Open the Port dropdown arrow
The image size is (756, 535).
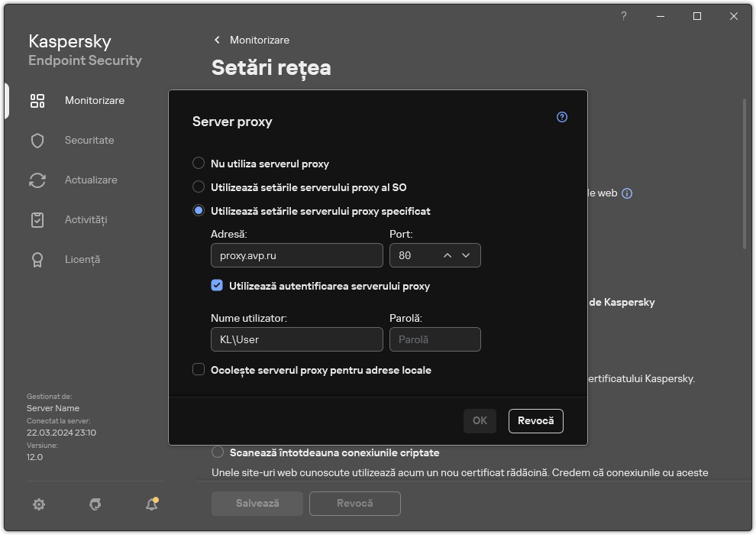(x=466, y=255)
